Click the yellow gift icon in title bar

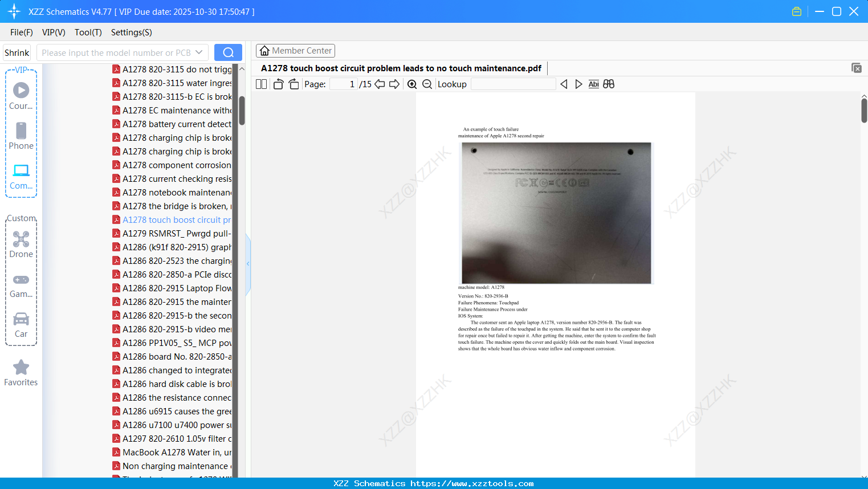[797, 11]
